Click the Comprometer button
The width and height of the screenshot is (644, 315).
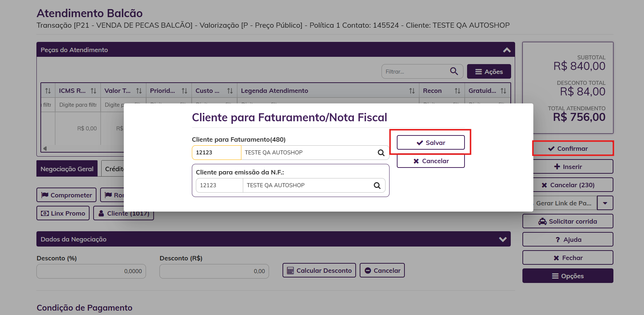pos(67,195)
